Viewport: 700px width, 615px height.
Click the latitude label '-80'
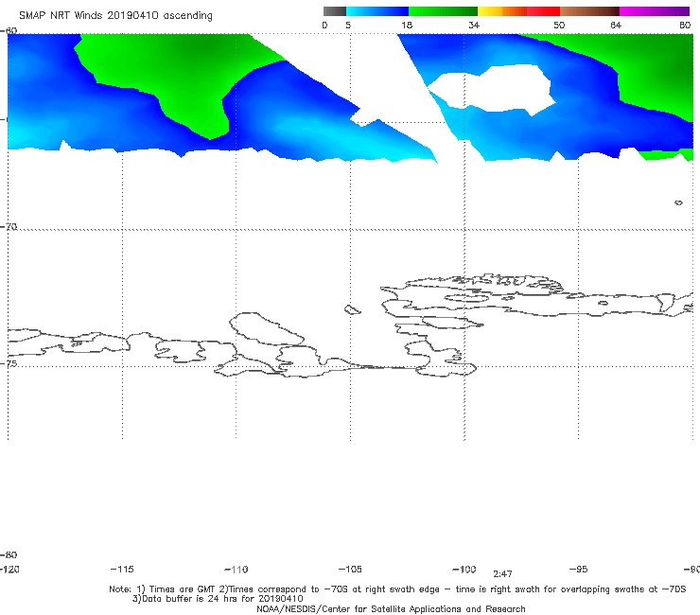click(9, 554)
